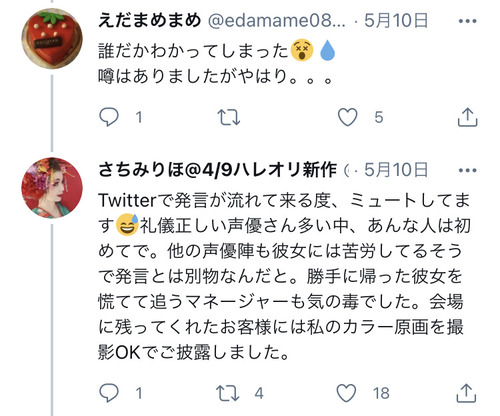
Task: View reply count 1 on first tweet
Action: 139,117
